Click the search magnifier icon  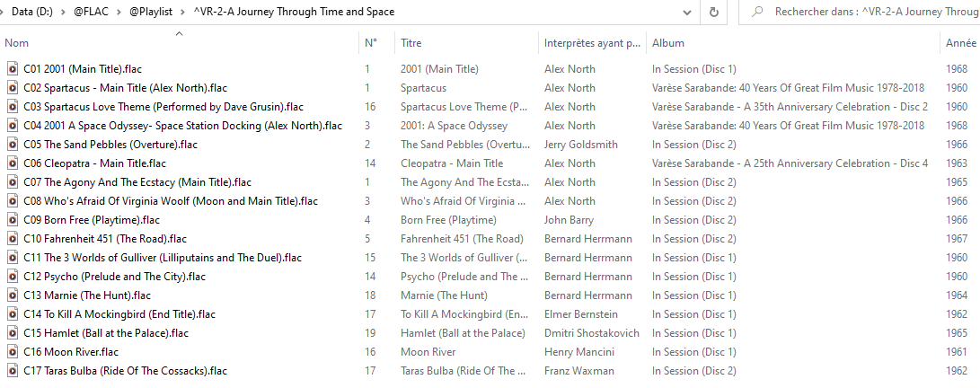tap(757, 12)
